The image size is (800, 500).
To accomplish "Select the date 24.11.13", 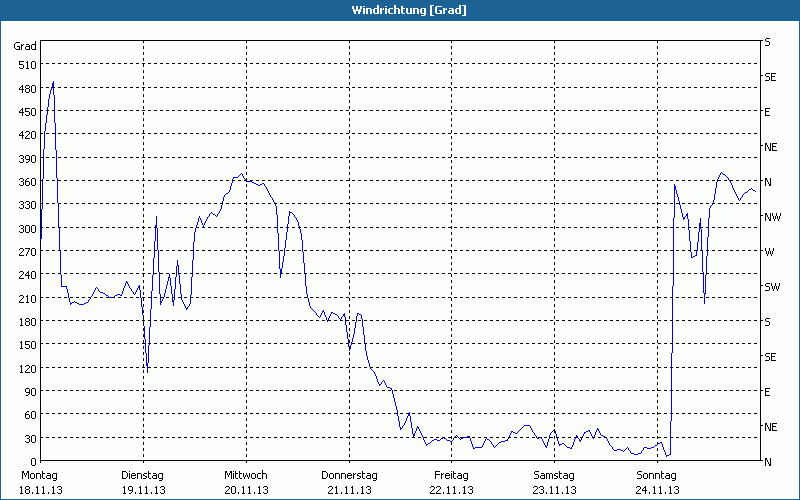I will pyautogui.click(x=658, y=490).
